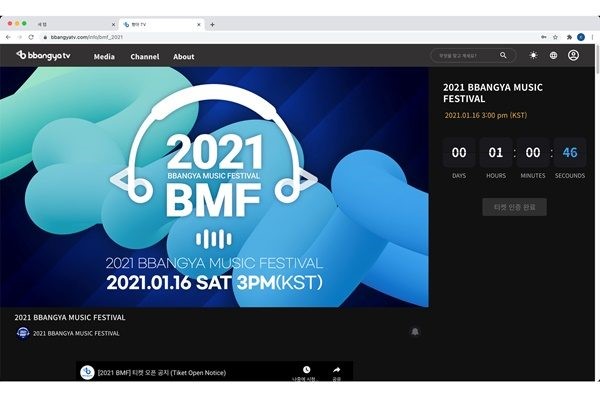Click the notification bell icon

pyautogui.click(x=415, y=332)
